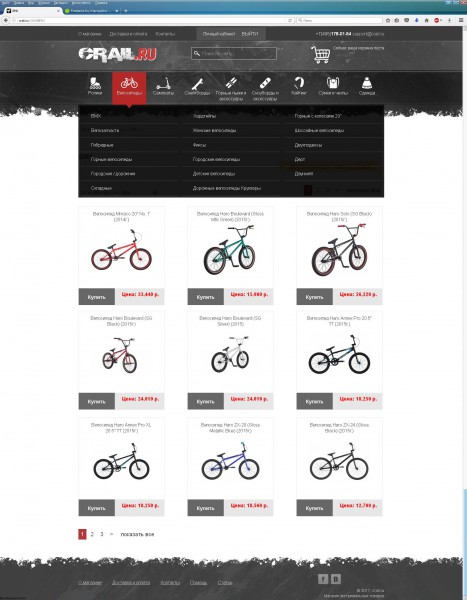Select the bicycles category icon
This screenshot has width=467, height=600.
[129, 83]
